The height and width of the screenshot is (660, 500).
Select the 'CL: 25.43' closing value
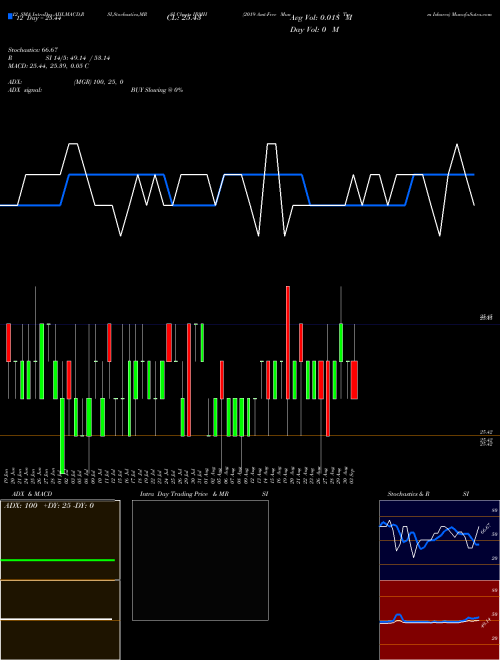tap(184, 18)
